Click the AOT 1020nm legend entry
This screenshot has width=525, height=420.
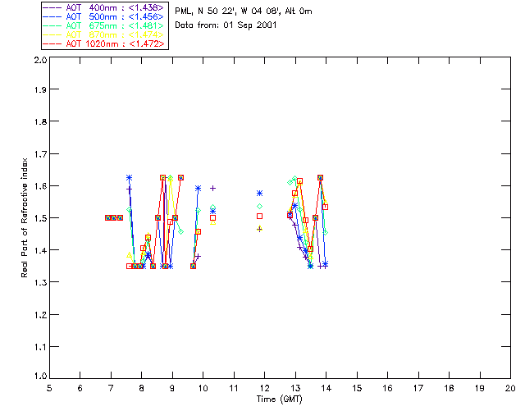click(x=104, y=43)
